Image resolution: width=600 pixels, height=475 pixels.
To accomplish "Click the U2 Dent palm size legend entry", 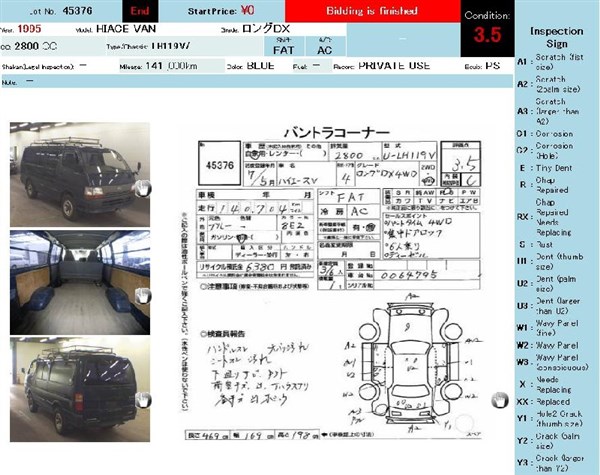I will 547,284.
